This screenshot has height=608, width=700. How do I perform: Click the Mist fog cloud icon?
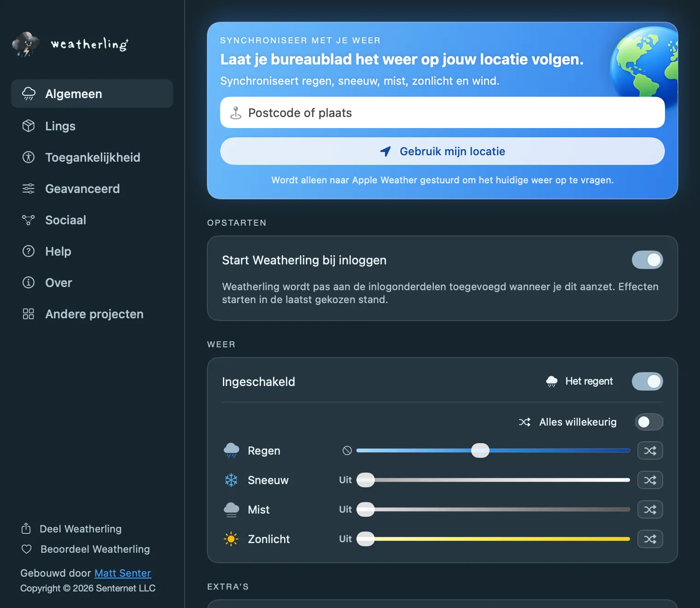point(231,509)
